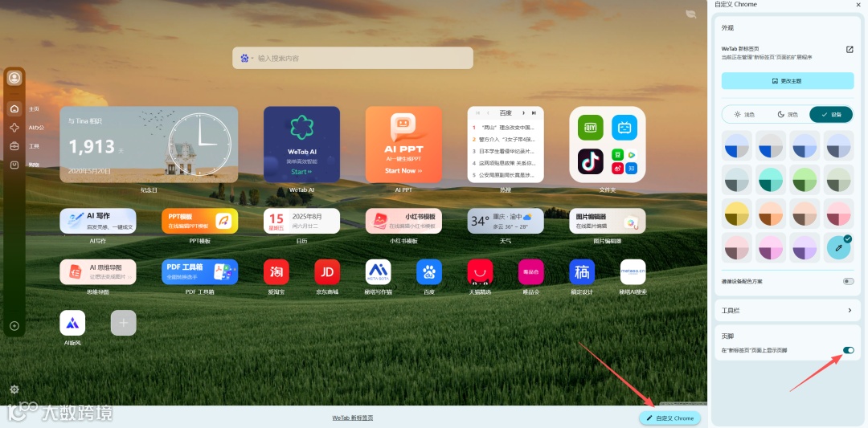Open the AI写作 widget
This screenshot has width=868, height=428.
click(98, 221)
